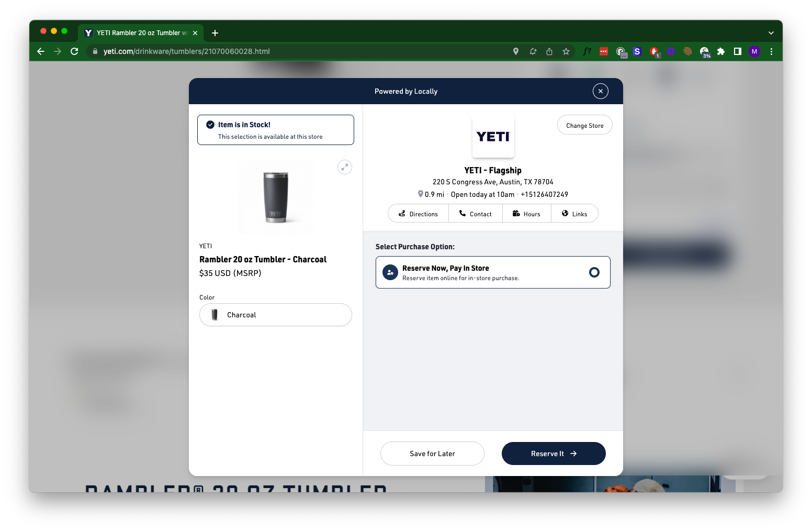Open the Charcoal color dropdown
The width and height of the screenshot is (812, 531).
[276, 315]
